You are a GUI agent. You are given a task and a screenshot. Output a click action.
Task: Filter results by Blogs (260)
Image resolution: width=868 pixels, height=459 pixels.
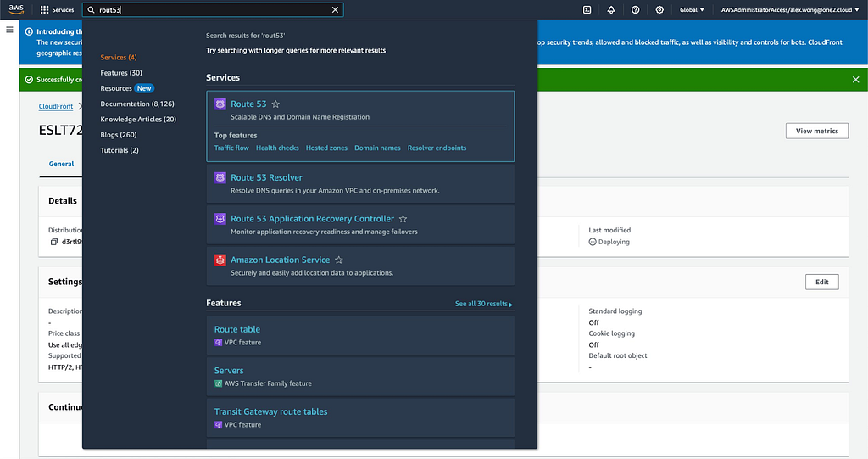point(119,135)
